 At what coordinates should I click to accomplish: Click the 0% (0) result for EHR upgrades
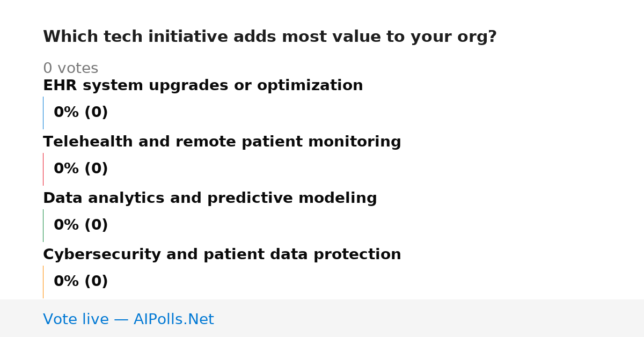click(x=81, y=113)
